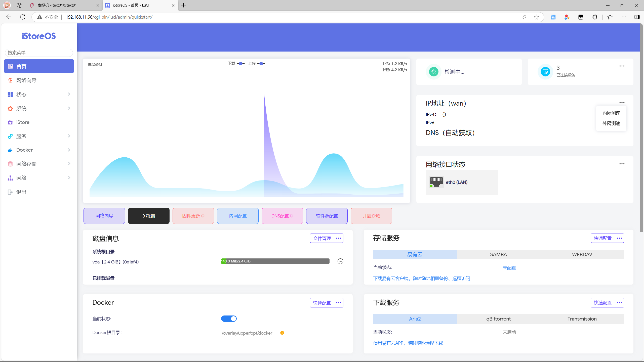Switch to the Transmission tab

pos(582,319)
